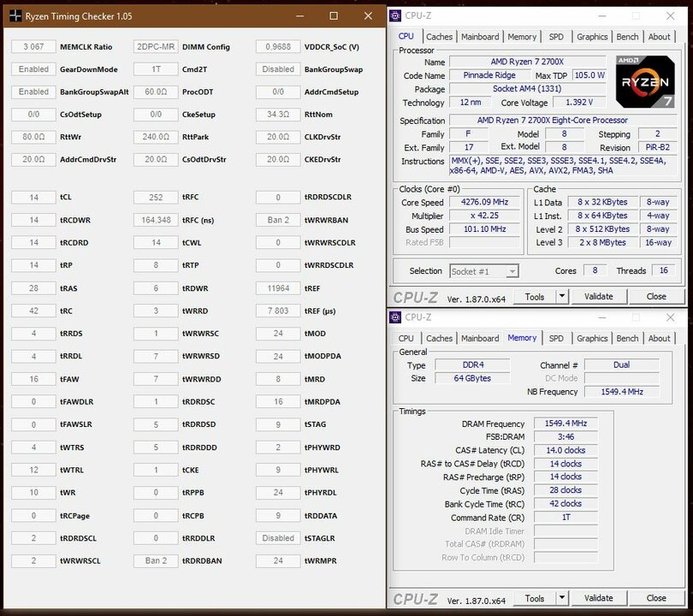693x616 pixels.
Task: Switch to Bench tab in upper CPU-Z
Action: 627,37
